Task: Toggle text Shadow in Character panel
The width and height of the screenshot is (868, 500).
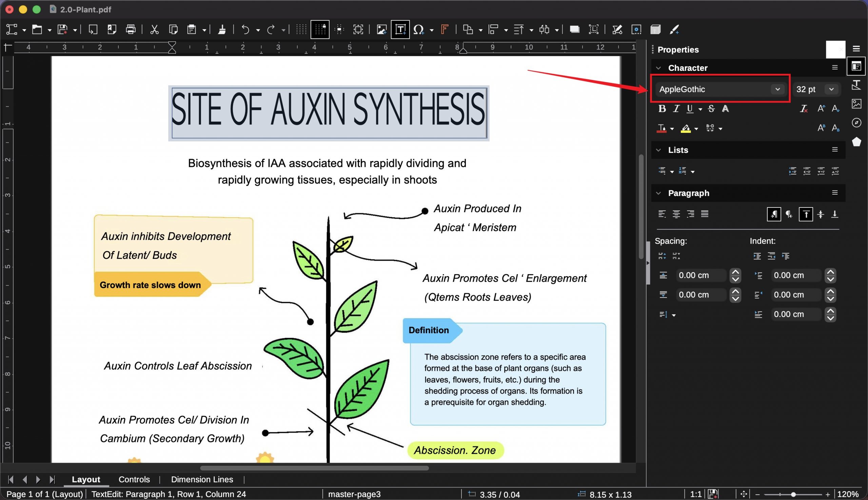Action: [x=725, y=109]
